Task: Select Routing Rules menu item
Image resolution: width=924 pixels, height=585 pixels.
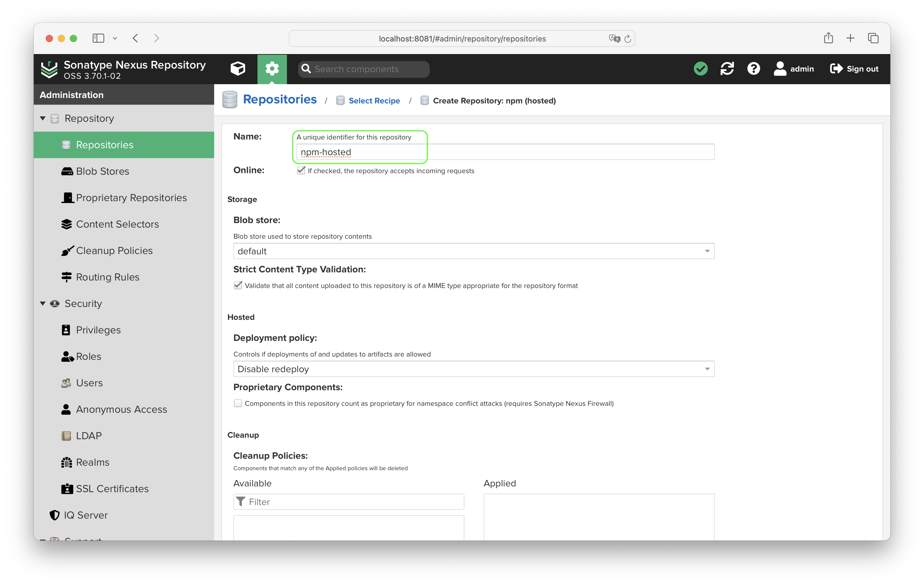Action: tap(108, 277)
